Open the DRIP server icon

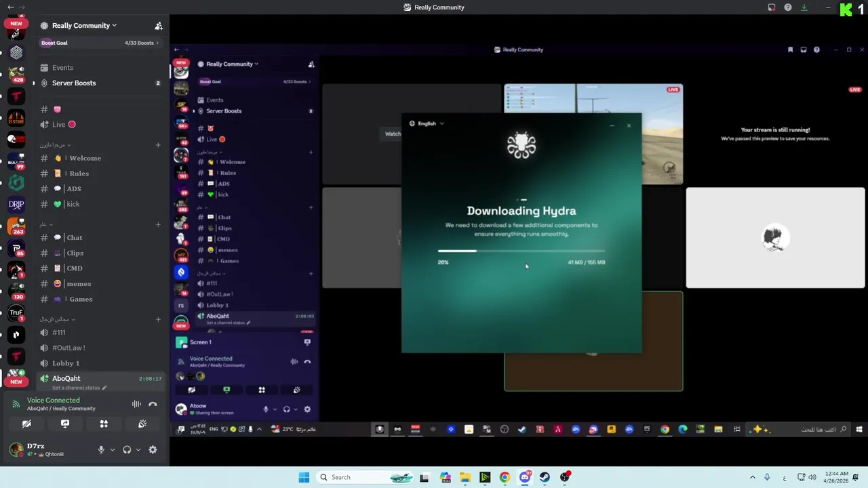16,204
